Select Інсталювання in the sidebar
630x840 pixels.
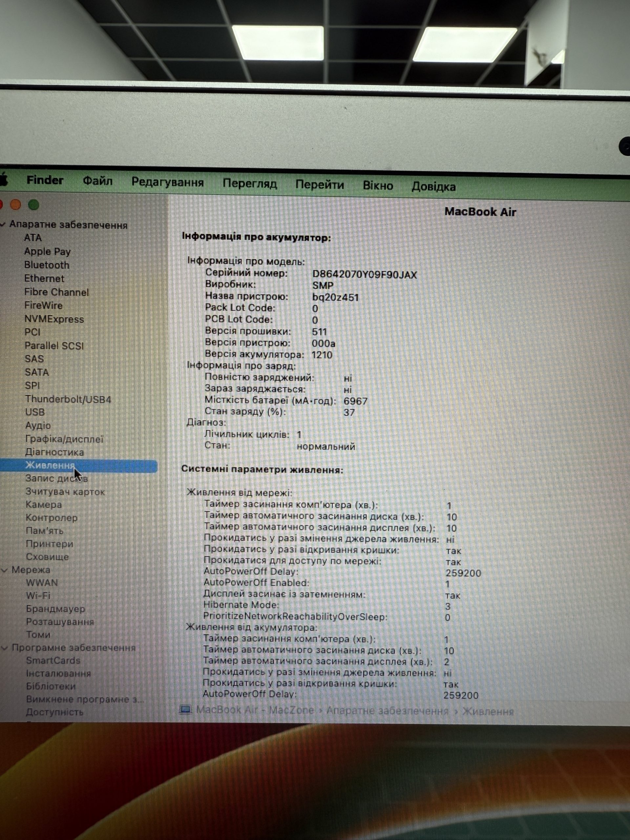pos(58,673)
